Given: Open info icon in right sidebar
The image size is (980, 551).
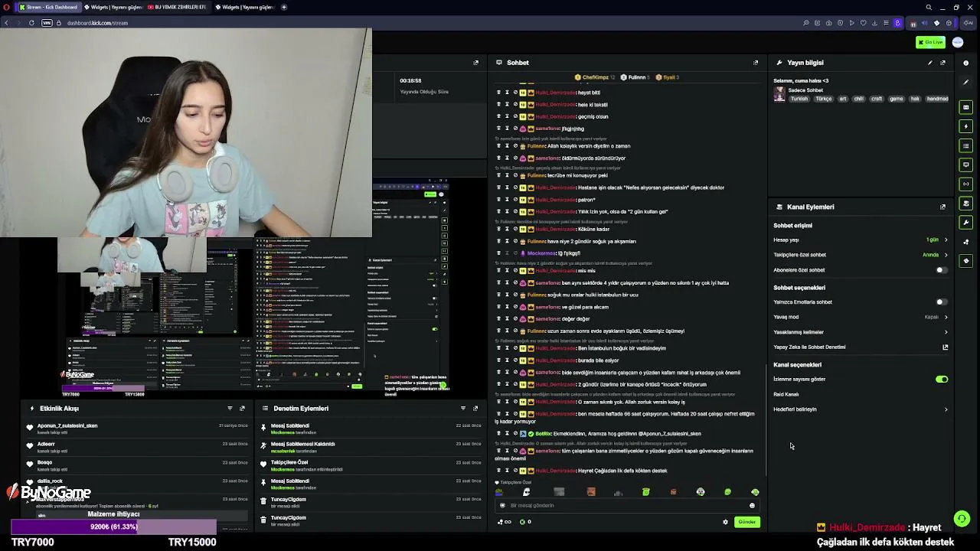Looking at the screenshot, I should click(966, 63).
